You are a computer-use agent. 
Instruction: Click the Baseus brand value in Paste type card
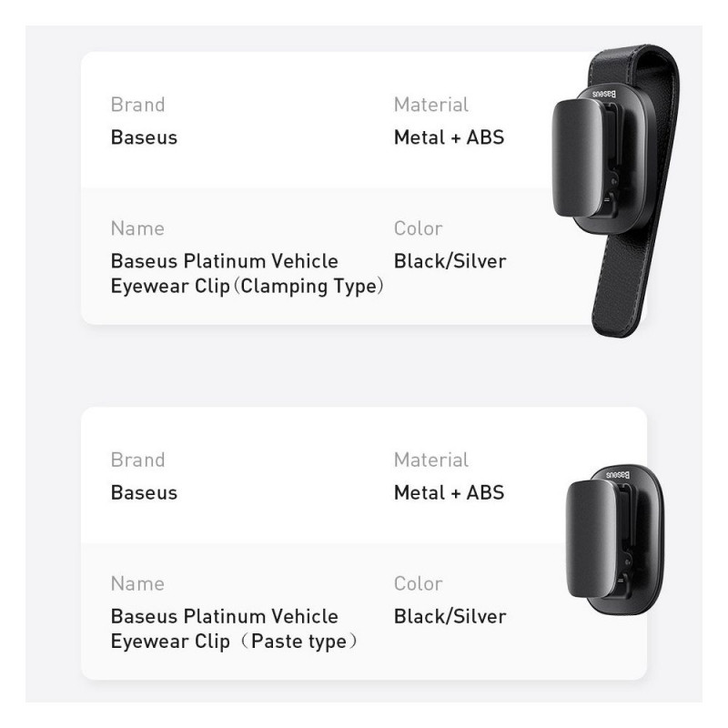(x=144, y=492)
